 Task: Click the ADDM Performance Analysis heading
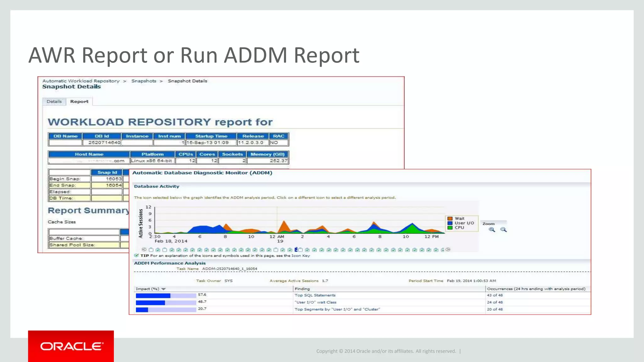170,263
